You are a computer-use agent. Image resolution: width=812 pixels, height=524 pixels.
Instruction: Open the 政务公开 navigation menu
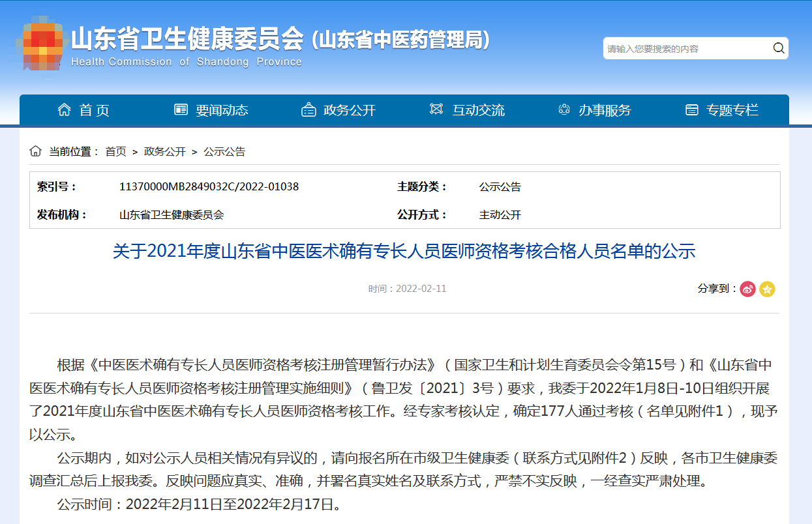(x=350, y=110)
